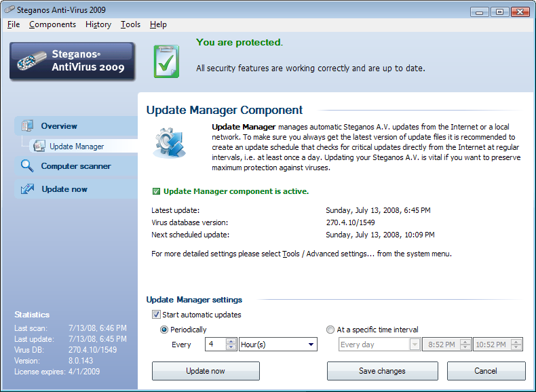The image size is (536, 392).
Task: Click the Update now sidebar arrow icon
Action: pyautogui.click(x=27, y=189)
